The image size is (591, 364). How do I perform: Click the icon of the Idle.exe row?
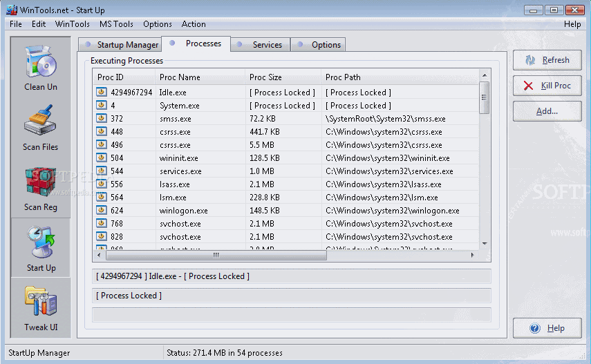[x=102, y=92]
